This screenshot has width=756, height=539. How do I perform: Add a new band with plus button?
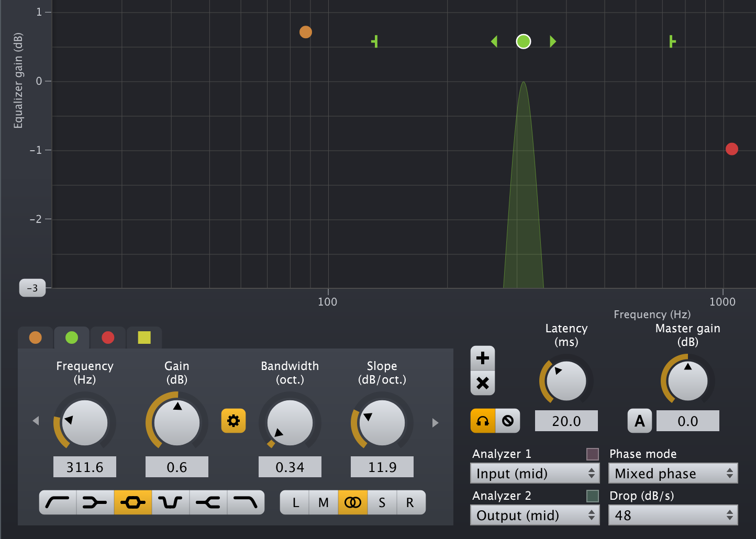[x=483, y=358]
